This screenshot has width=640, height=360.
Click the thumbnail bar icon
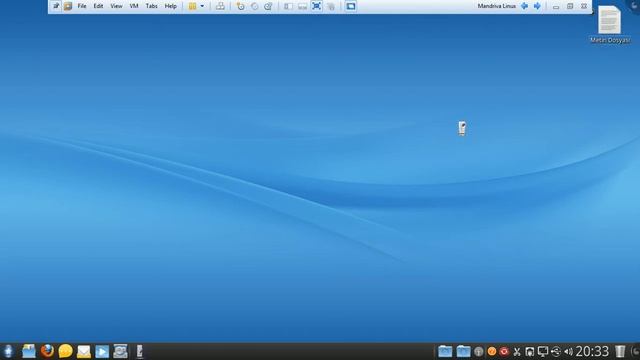tap(302, 6)
